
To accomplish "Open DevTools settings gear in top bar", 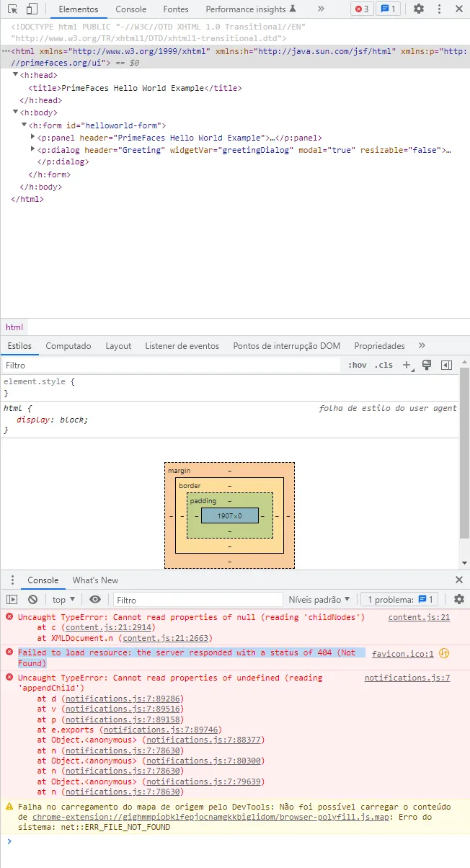I will point(419,9).
